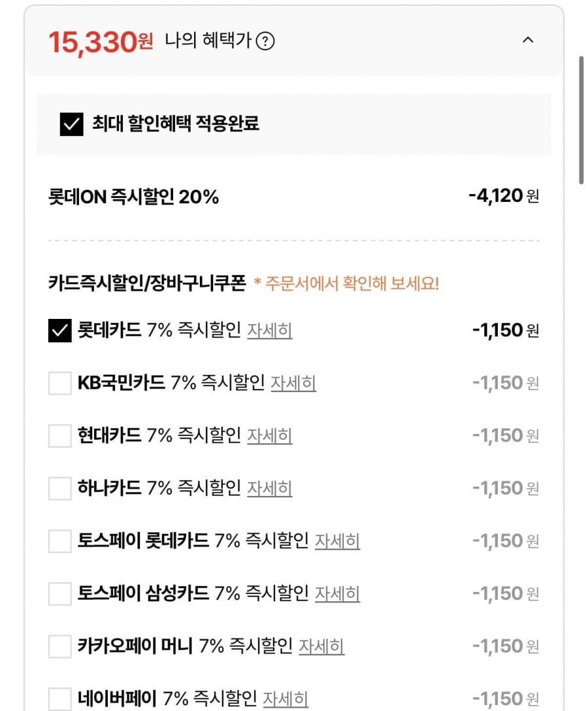Viewport: 588px width, 711px height.
Task: Select 현대카드 7% discount checkbox
Action: [x=59, y=436]
